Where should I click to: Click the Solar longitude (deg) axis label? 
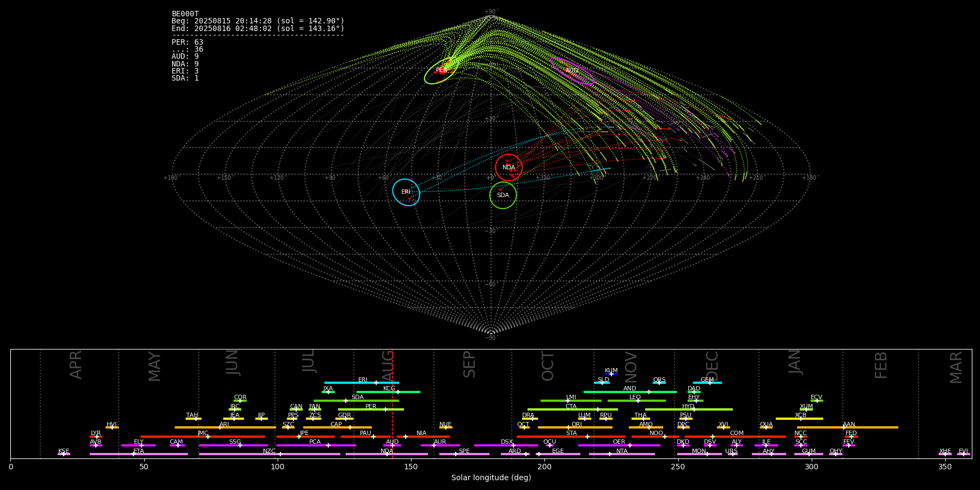[x=491, y=477]
